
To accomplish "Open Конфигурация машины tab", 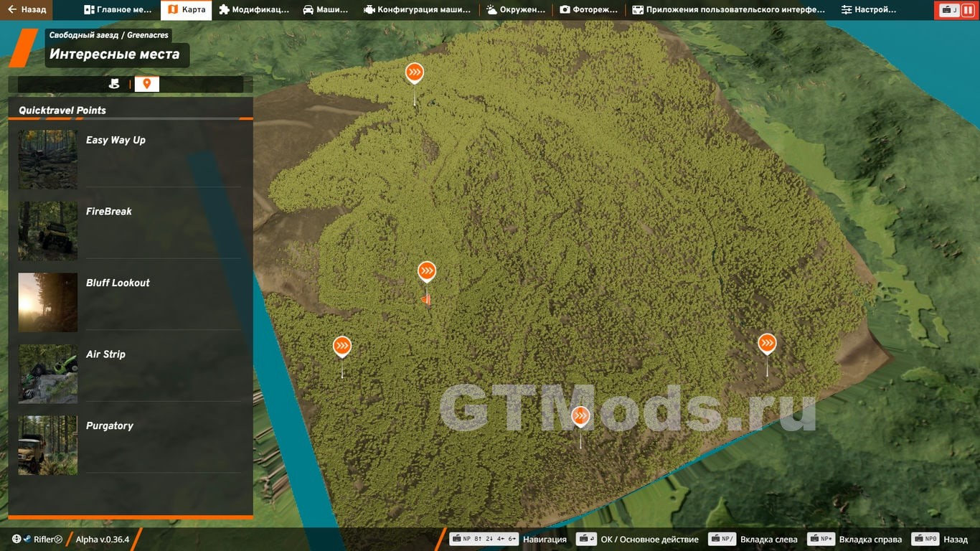I will click(x=418, y=10).
